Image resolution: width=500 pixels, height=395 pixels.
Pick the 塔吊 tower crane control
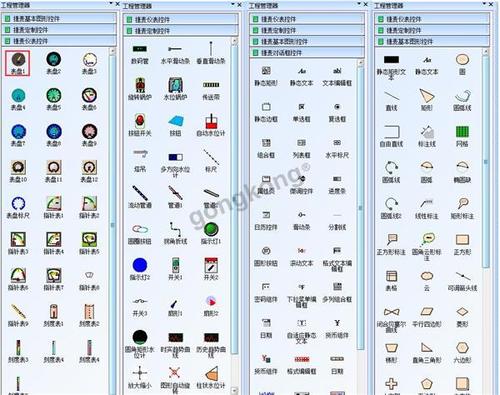pos(140,161)
